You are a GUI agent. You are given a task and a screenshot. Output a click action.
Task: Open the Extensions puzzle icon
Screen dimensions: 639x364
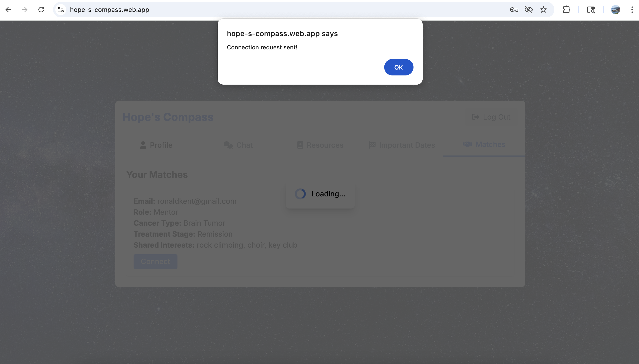pyautogui.click(x=566, y=10)
